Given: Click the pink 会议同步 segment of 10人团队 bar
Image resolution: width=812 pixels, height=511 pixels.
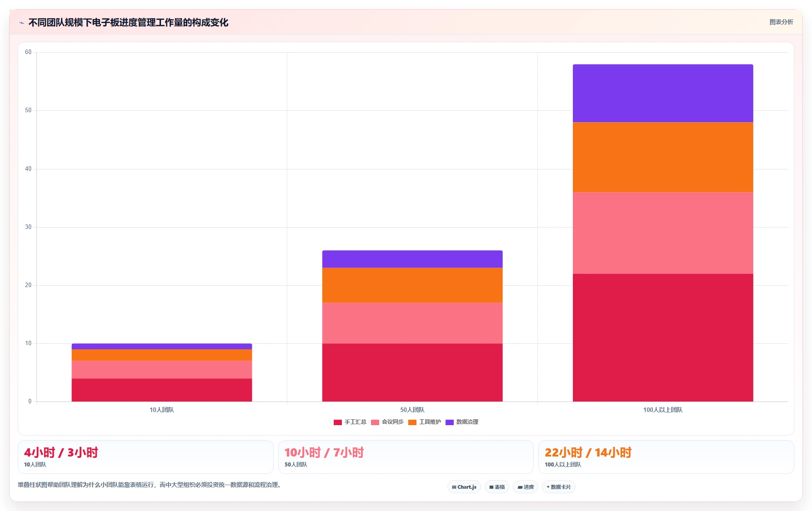Looking at the screenshot, I should pos(162,370).
